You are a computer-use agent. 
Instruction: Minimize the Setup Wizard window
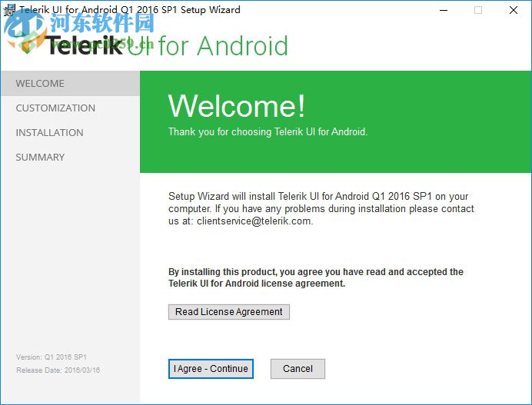[x=444, y=10]
